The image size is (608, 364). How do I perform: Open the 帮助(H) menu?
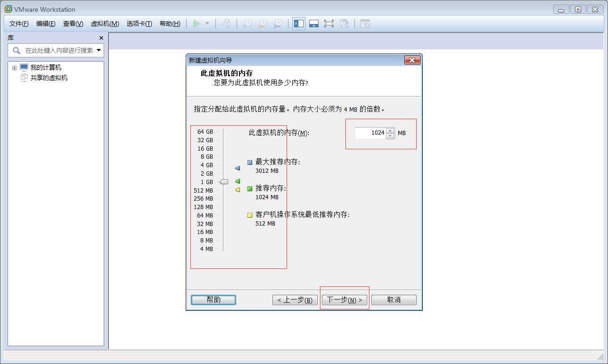[170, 24]
